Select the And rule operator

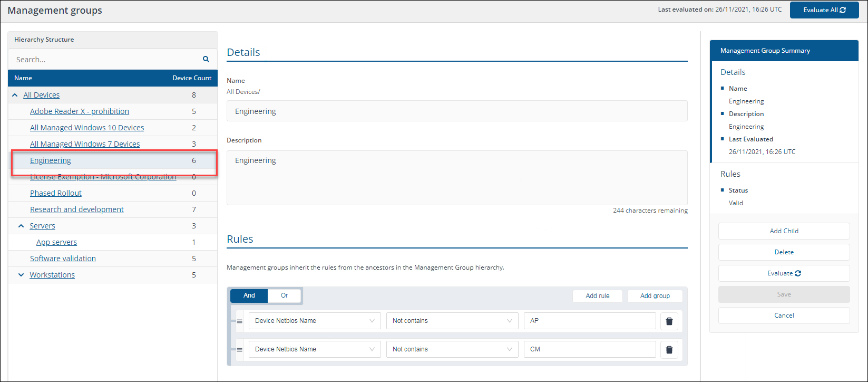pos(249,295)
